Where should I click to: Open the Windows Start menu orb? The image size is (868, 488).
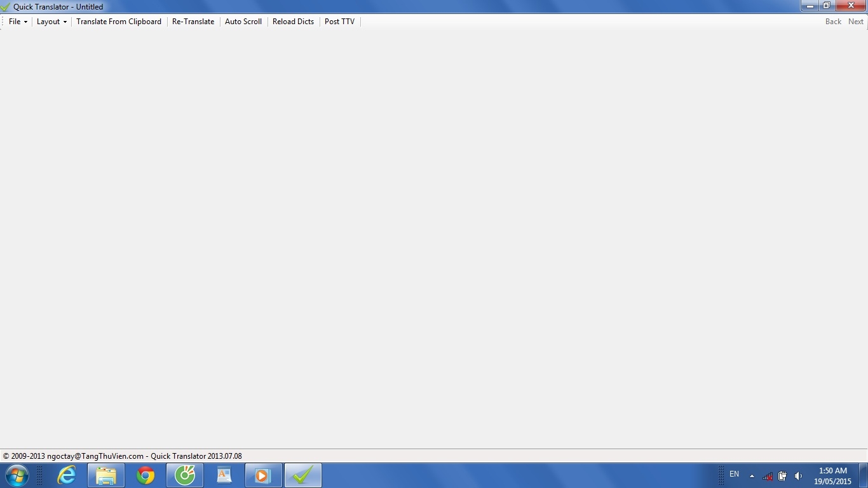pos(17,475)
